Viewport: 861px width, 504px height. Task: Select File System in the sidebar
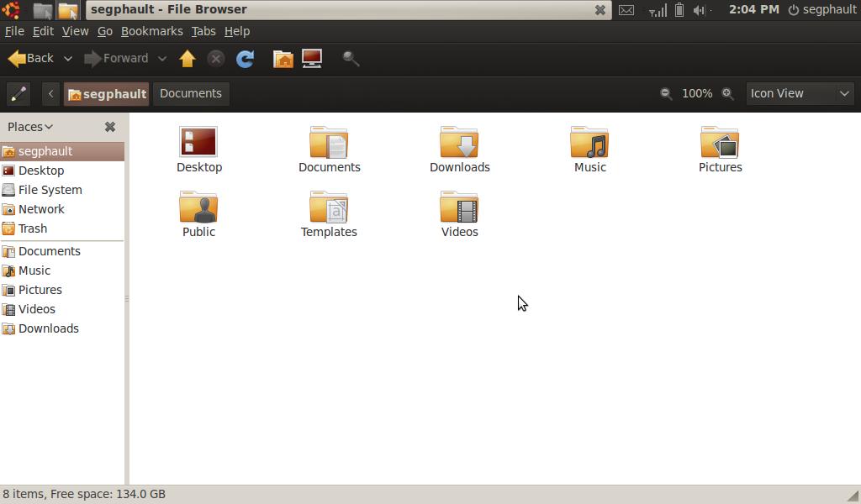click(x=50, y=190)
